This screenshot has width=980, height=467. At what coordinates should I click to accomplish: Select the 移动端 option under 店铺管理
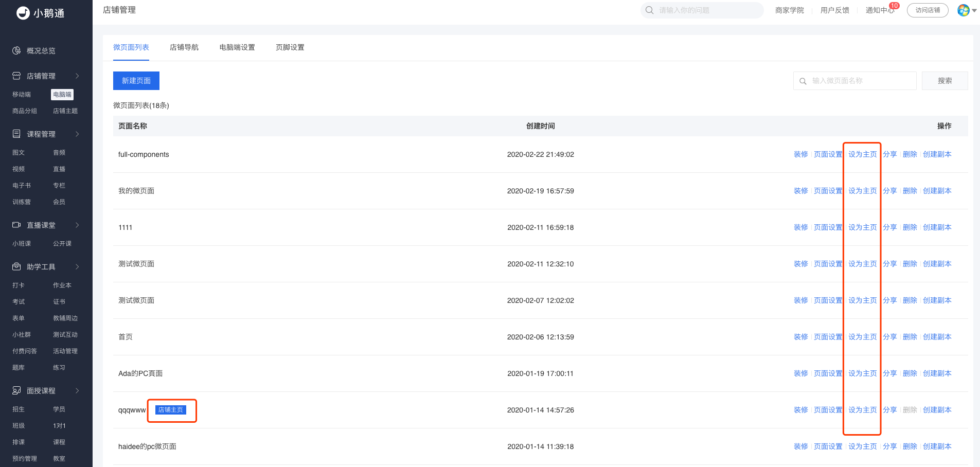(22, 95)
